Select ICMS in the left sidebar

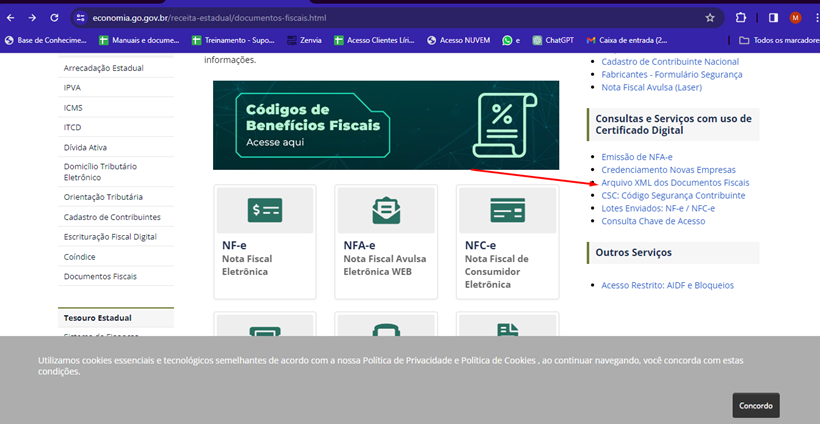[73, 107]
